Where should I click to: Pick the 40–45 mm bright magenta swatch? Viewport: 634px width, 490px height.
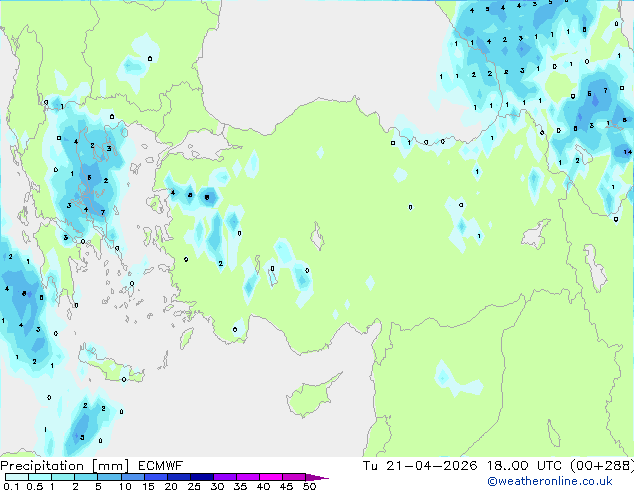click(271, 477)
